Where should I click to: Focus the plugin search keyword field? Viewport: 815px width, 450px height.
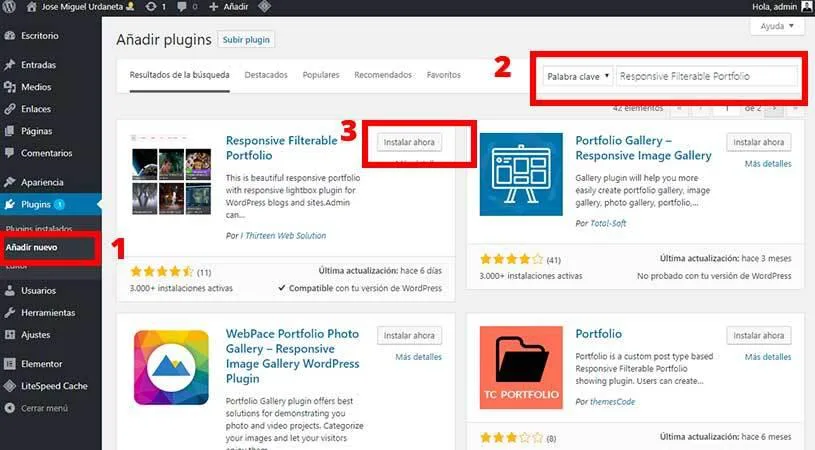(706, 76)
